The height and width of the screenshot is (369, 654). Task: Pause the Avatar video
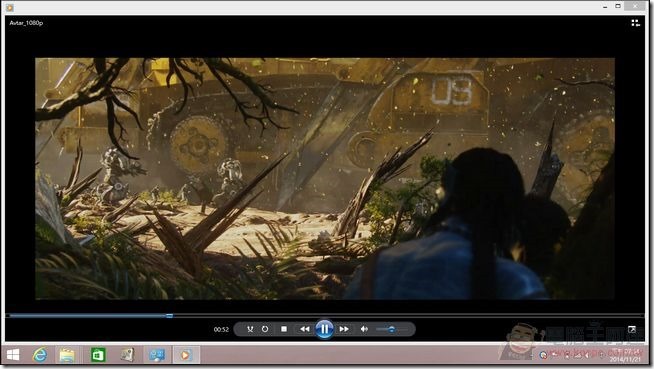tap(324, 329)
